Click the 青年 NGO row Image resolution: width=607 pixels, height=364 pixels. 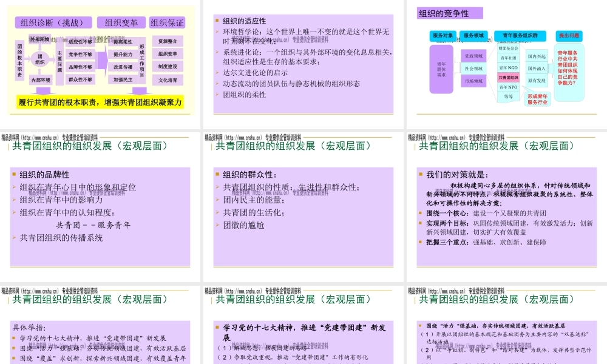coord(508,68)
